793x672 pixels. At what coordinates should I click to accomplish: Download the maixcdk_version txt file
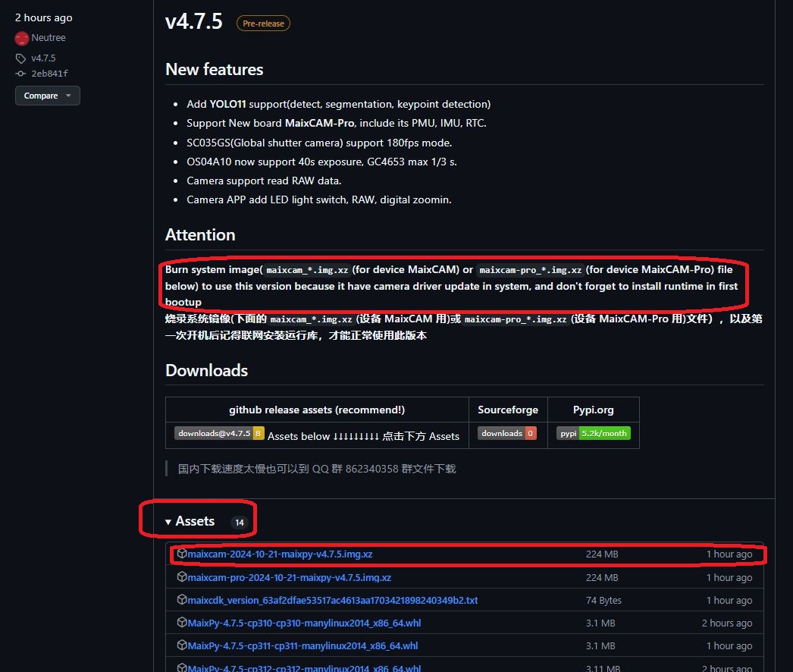point(332,600)
